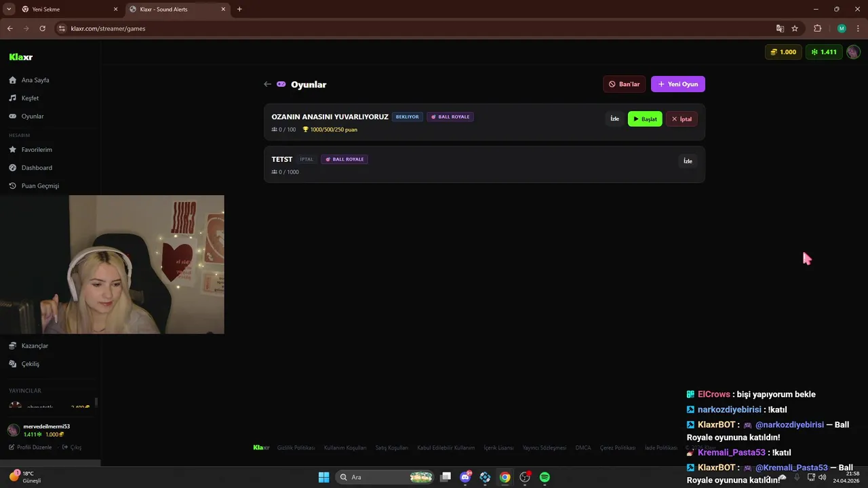Select the Klaxr - Sound Alerts tab
The width and height of the screenshot is (868, 488).
(x=178, y=9)
